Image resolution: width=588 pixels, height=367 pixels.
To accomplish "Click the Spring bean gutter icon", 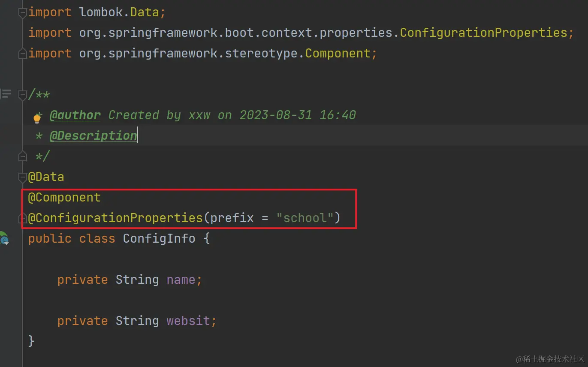I will coord(3,238).
